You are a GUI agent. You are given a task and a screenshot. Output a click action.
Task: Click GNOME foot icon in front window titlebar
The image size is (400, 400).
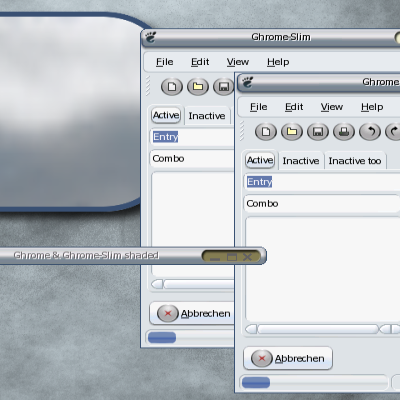(247, 82)
